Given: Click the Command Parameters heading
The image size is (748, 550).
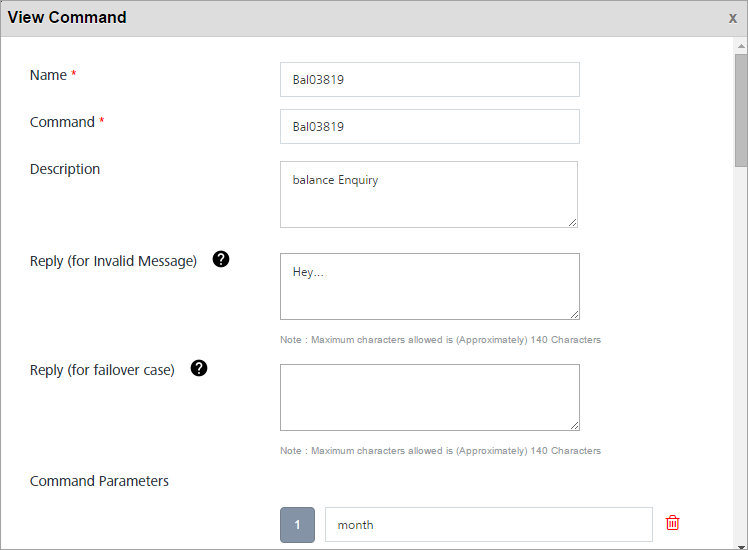Looking at the screenshot, I should tap(99, 481).
